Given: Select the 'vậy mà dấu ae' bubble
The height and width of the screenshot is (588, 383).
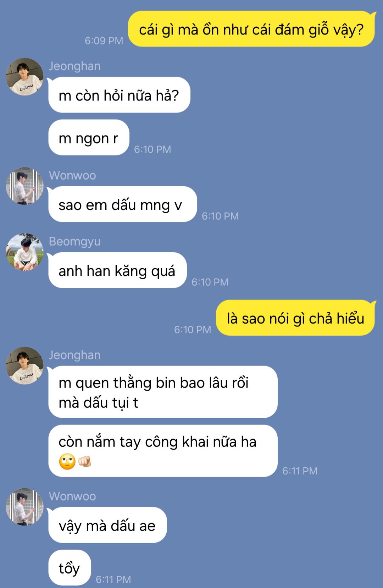Looking at the screenshot, I should pyautogui.click(x=107, y=525).
